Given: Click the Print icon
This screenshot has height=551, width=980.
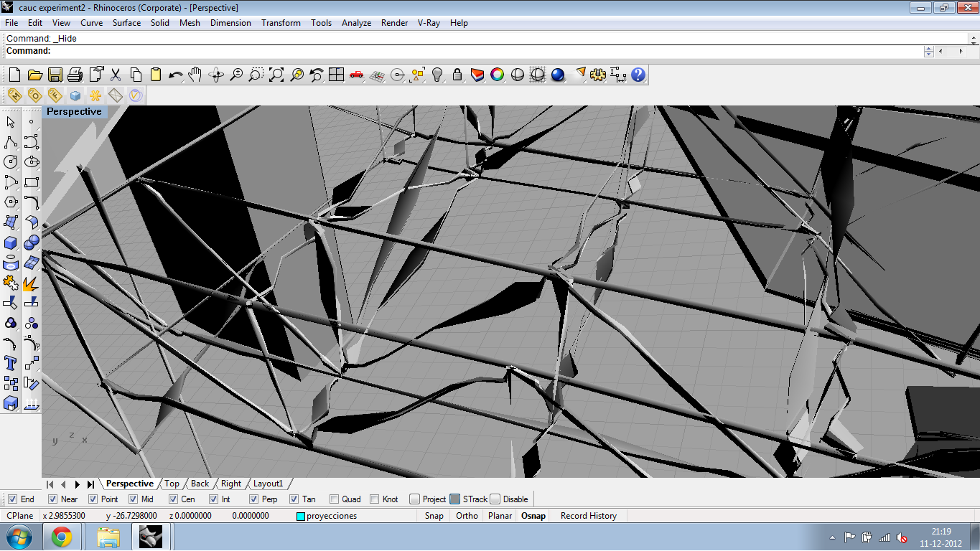Looking at the screenshot, I should pos(75,75).
